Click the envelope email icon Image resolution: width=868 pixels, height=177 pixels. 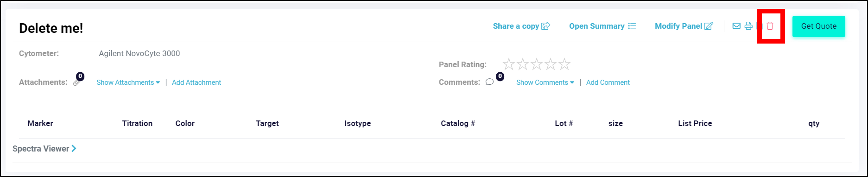click(736, 26)
